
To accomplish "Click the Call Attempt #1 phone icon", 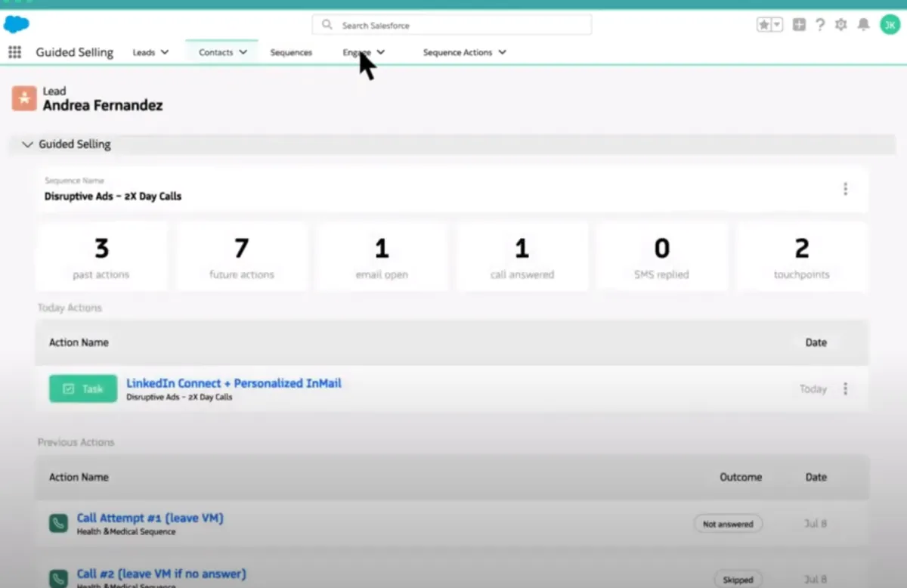I will (x=58, y=523).
